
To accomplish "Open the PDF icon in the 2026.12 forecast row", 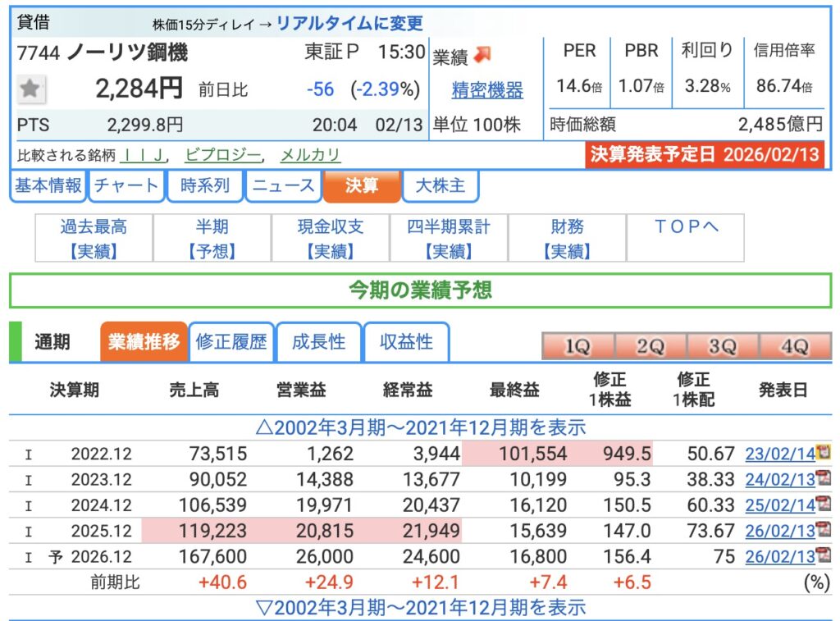I will 823,556.
